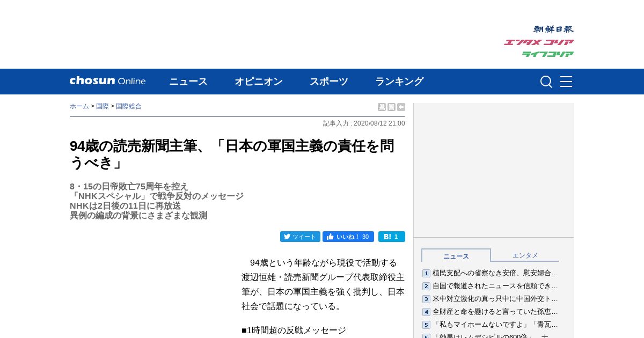Viewport: 644px width, 338px height.
Task: Click the Hatena B! bookmark button
Action: (x=392, y=237)
